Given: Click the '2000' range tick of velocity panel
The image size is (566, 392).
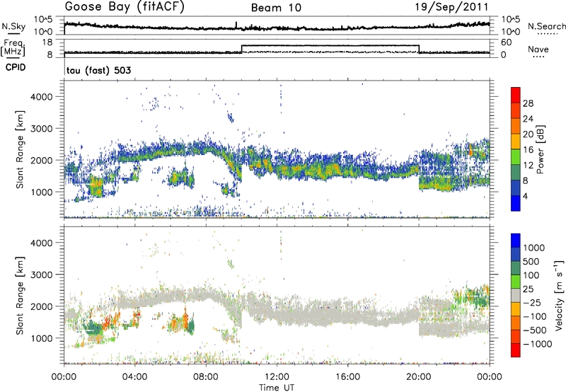Looking at the screenshot, I should click(x=42, y=306).
